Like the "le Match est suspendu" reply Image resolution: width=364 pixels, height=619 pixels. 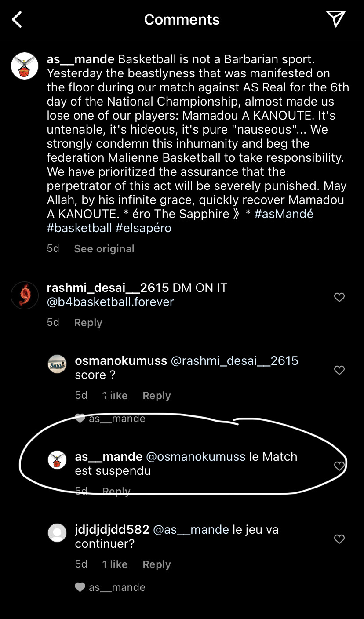tap(339, 466)
